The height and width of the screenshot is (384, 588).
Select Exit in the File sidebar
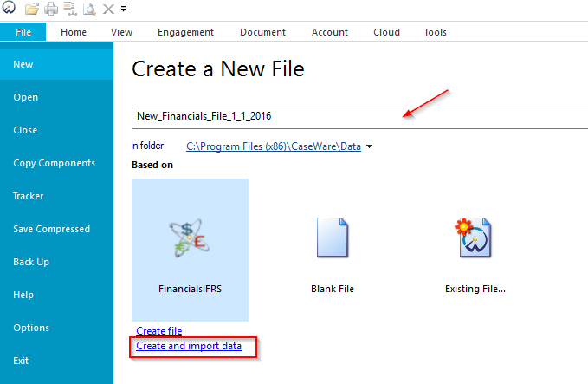(x=56, y=361)
